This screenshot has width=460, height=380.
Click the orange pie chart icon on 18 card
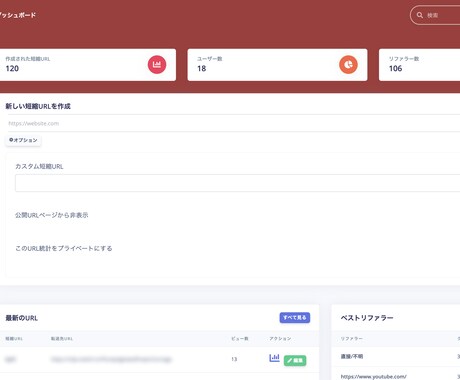click(x=348, y=64)
